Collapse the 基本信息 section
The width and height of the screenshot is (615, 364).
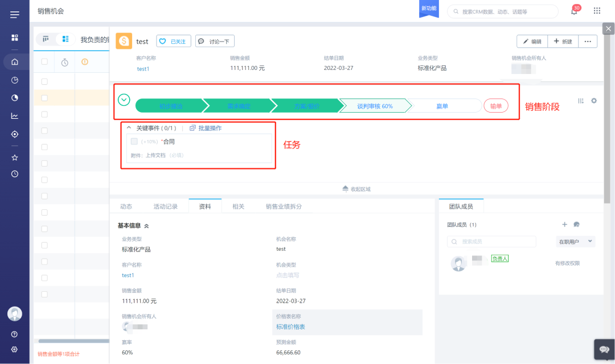point(146,226)
